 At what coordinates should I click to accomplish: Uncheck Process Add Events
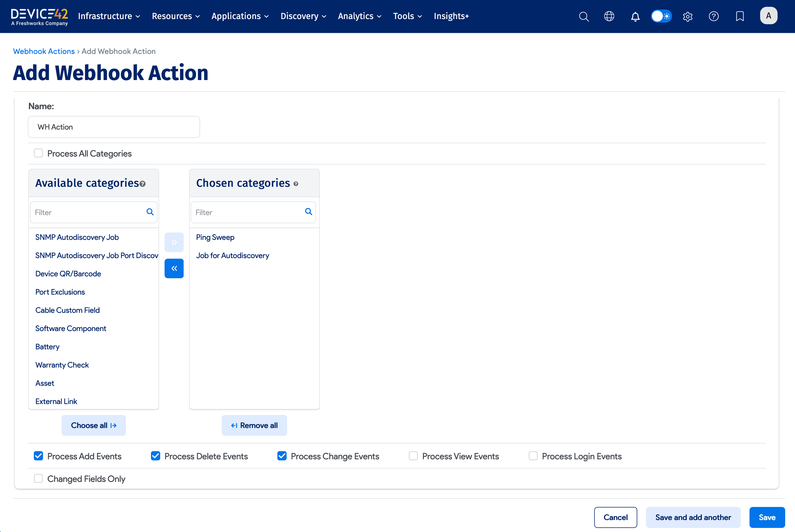38,456
